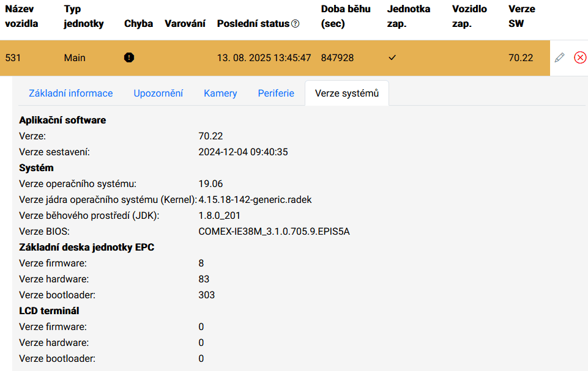Image resolution: width=588 pixels, height=371 pixels.
Task: Click JDK version 1.8.0_201
Action: [220, 216]
